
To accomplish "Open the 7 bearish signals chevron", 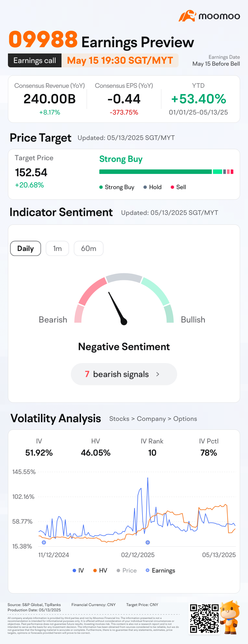I will coord(158,374).
